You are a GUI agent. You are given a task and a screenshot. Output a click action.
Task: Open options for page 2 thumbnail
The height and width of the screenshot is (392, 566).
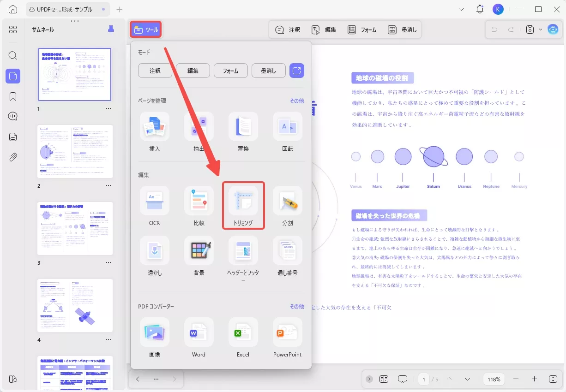click(108, 186)
